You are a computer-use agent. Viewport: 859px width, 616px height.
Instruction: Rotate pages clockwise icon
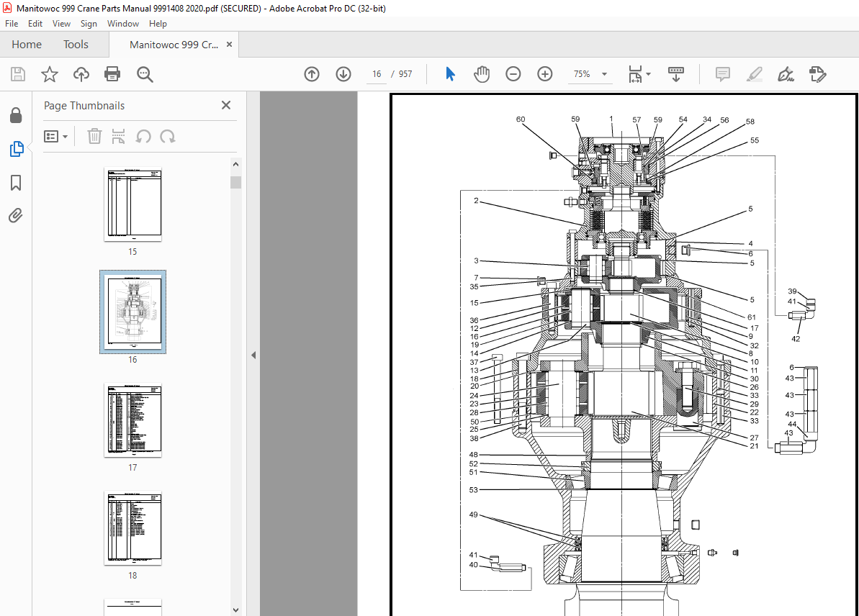(x=168, y=136)
